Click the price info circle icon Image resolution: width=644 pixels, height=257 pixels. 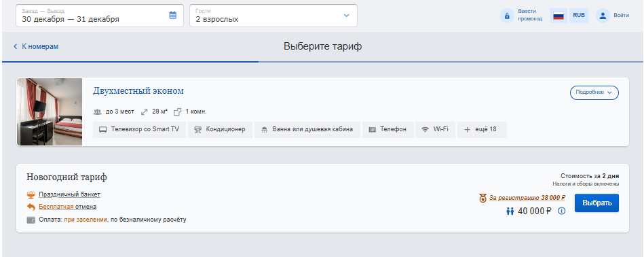click(x=561, y=211)
